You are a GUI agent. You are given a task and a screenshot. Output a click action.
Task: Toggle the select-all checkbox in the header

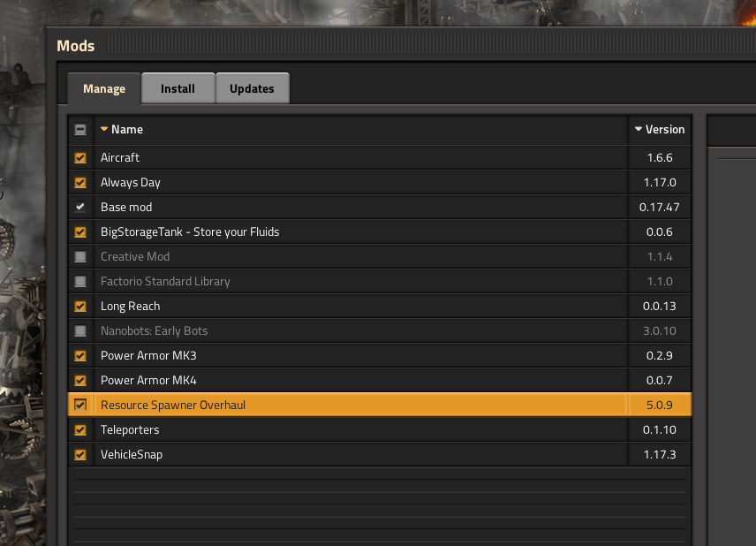[x=80, y=129]
